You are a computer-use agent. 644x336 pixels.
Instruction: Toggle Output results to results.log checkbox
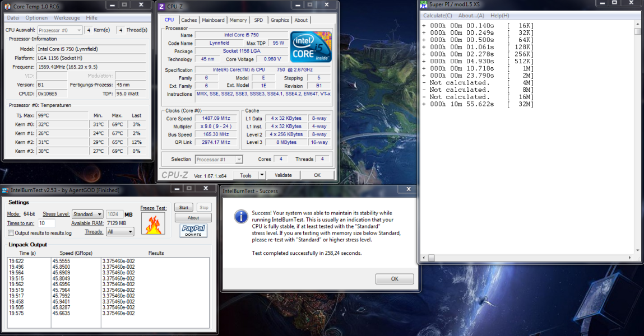[11, 233]
